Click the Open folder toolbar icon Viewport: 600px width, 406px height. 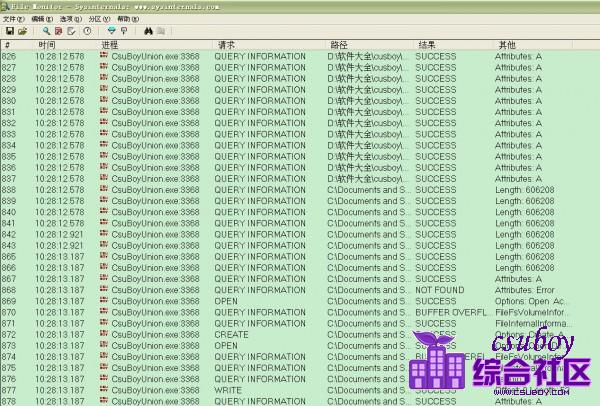point(22,31)
